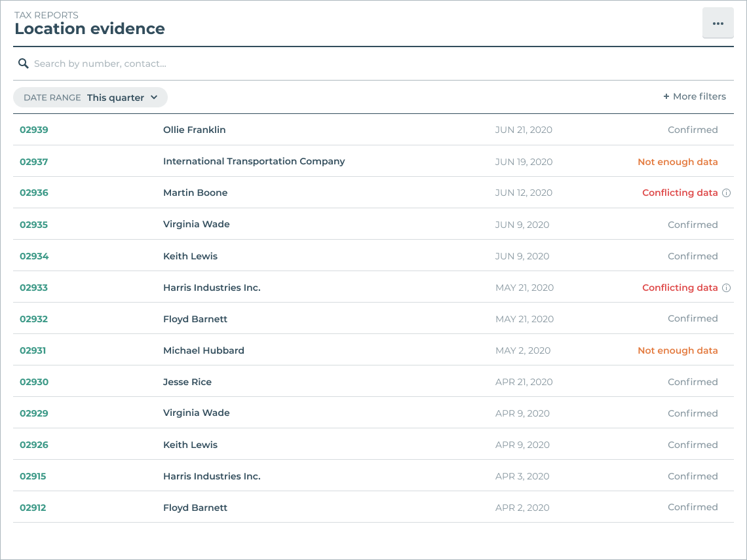Open record 02933

(x=34, y=288)
